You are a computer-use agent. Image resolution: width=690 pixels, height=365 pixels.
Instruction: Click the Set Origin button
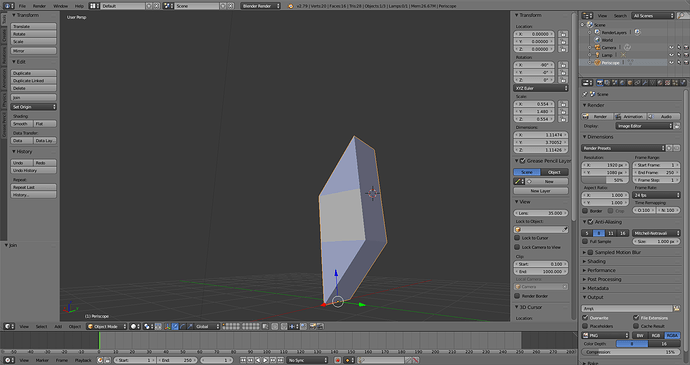pos(33,107)
